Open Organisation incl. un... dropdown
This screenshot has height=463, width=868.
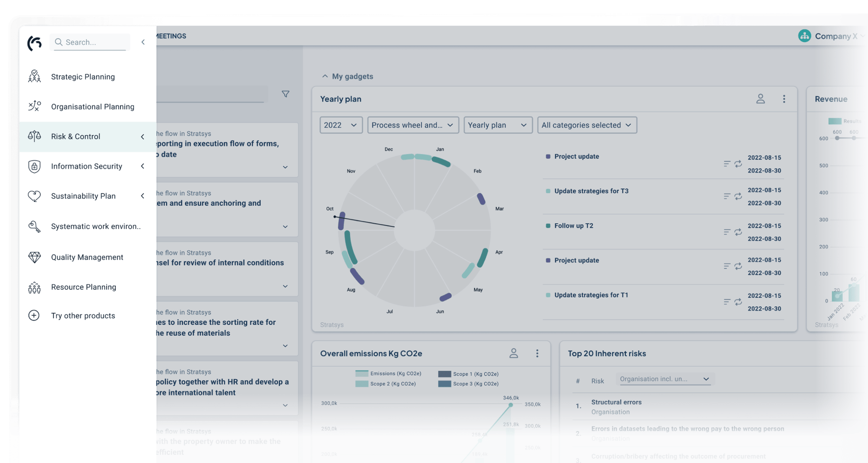665,379
